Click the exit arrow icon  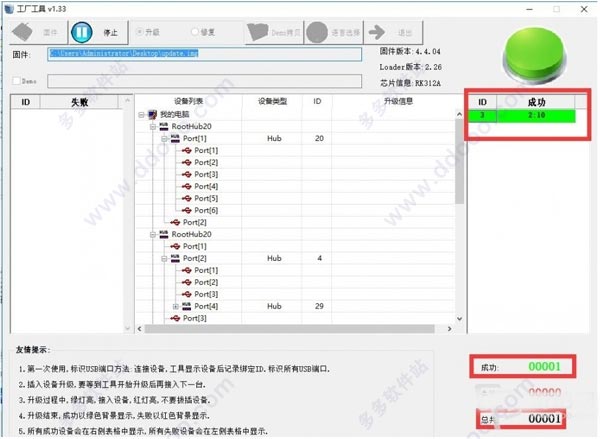pos(377,32)
